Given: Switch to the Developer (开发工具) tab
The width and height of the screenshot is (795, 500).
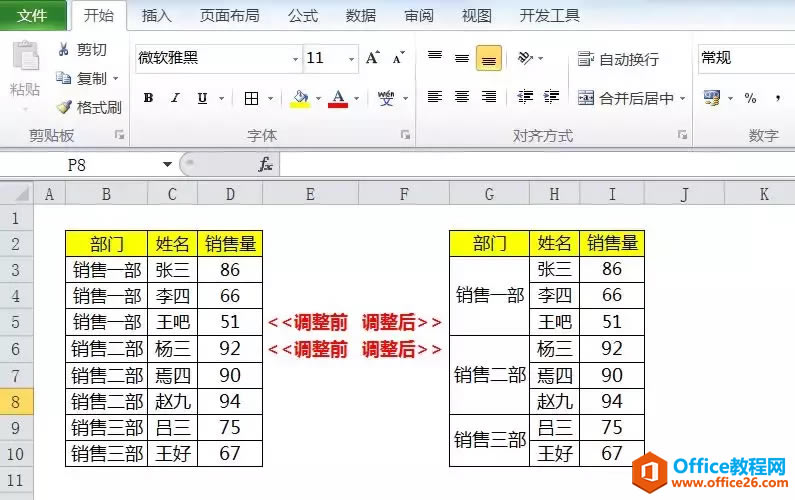Looking at the screenshot, I should click(550, 16).
